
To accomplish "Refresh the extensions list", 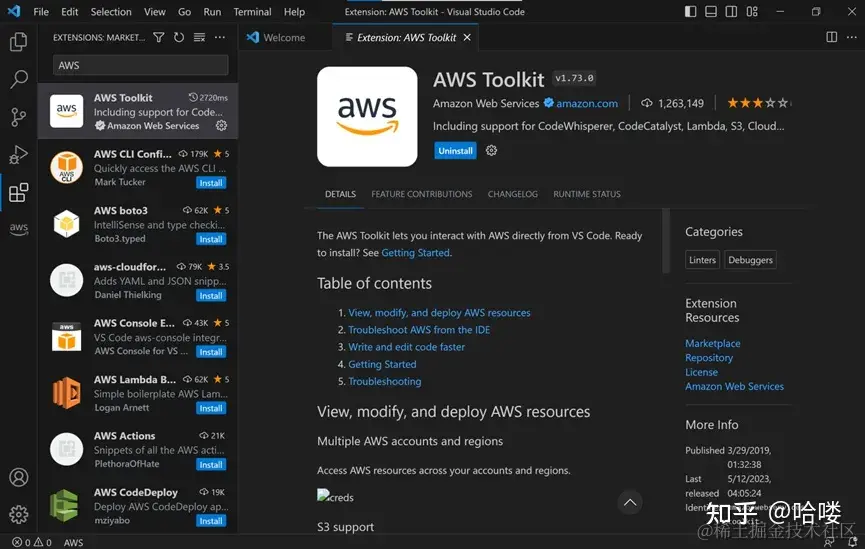I will [179, 38].
